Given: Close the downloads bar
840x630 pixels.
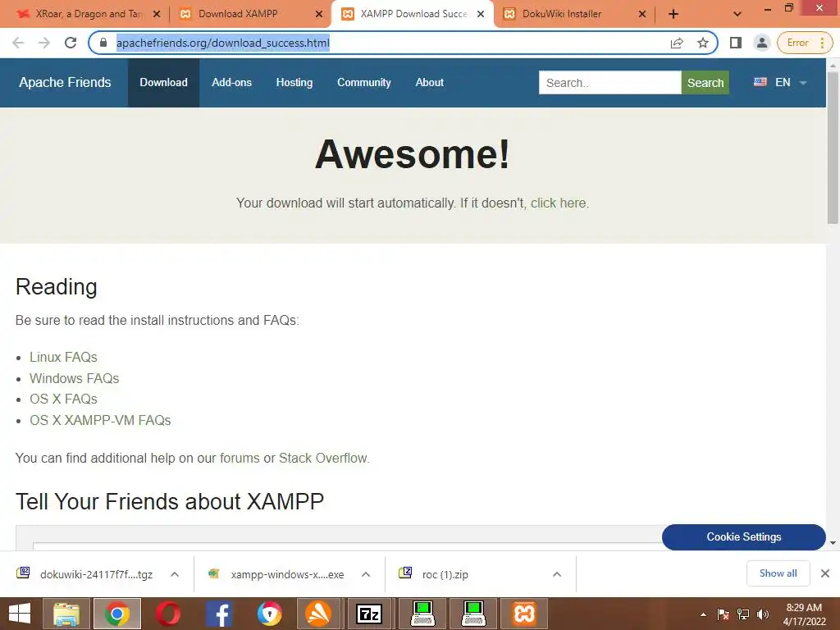Looking at the screenshot, I should (825, 573).
